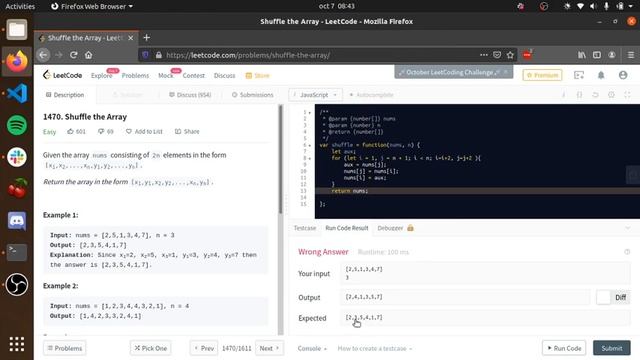Go to Next problem
This screenshot has height=360, width=640.
point(269,348)
